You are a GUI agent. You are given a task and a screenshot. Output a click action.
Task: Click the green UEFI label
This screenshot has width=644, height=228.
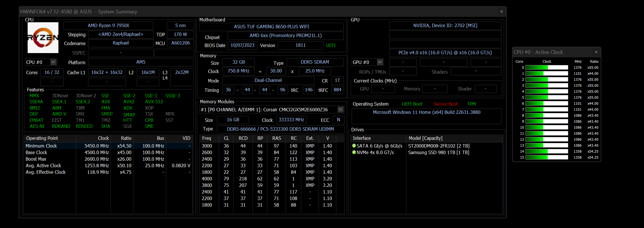[331, 46]
